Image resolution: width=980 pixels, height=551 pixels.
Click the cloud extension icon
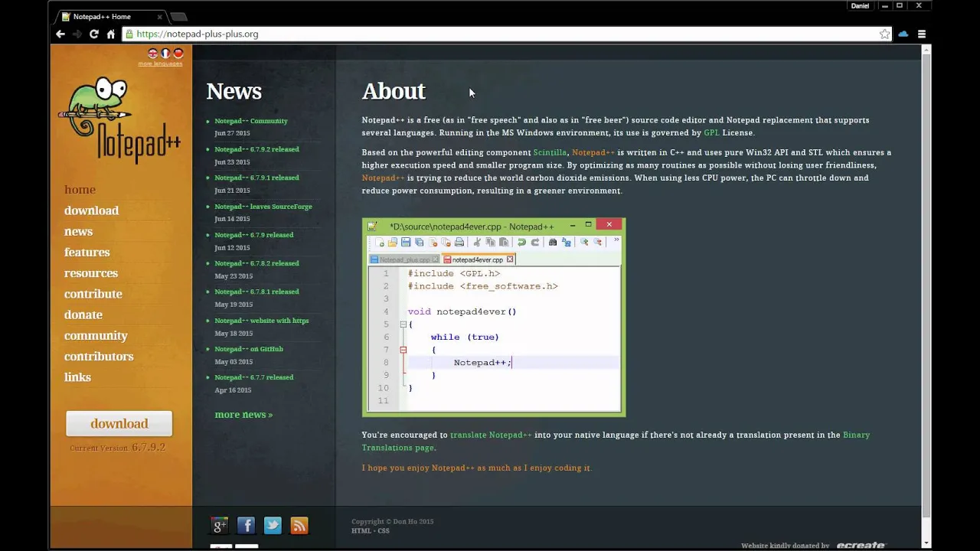tap(903, 34)
